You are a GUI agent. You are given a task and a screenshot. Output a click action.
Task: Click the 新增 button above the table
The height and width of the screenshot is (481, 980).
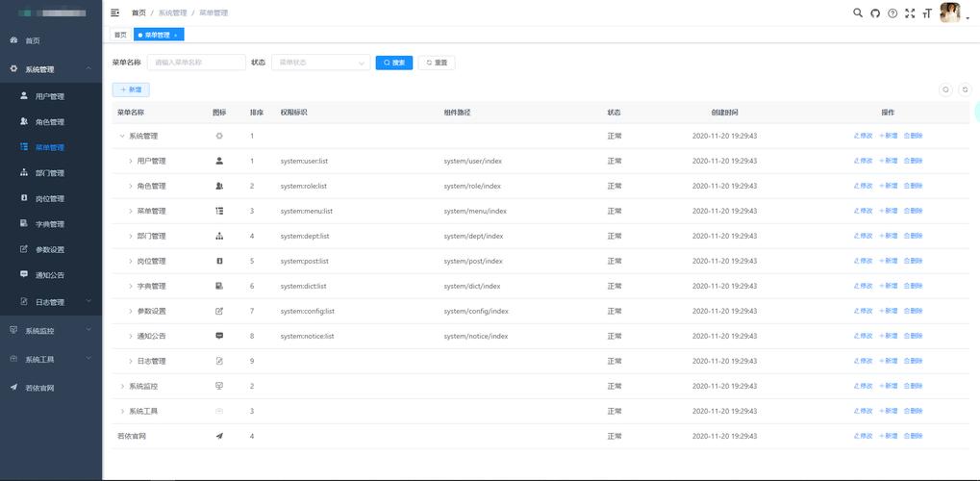131,89
